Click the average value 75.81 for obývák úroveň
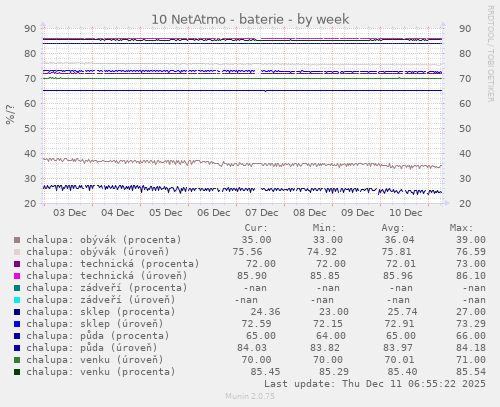 click(x=396, y=252)
